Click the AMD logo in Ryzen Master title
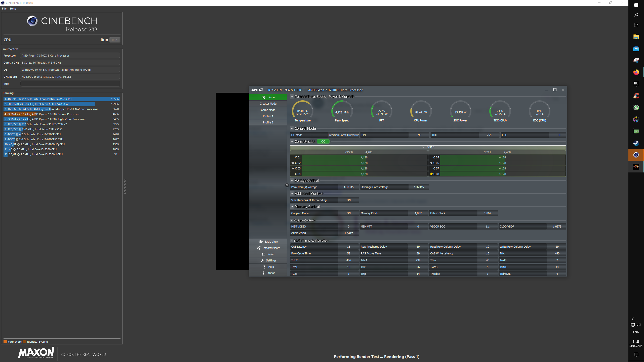The height and width of the screenshot is (362, 644). 257,90
